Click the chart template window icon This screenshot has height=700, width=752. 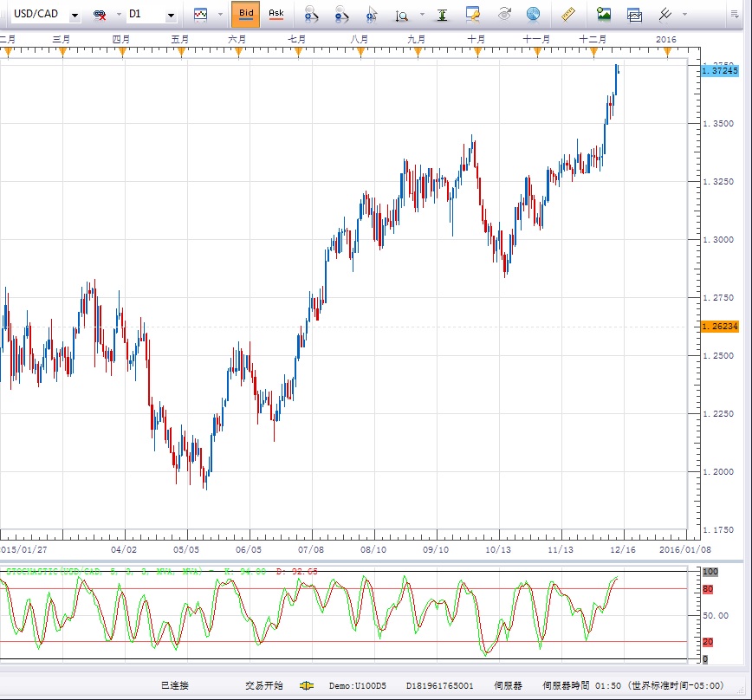[634, 15]
